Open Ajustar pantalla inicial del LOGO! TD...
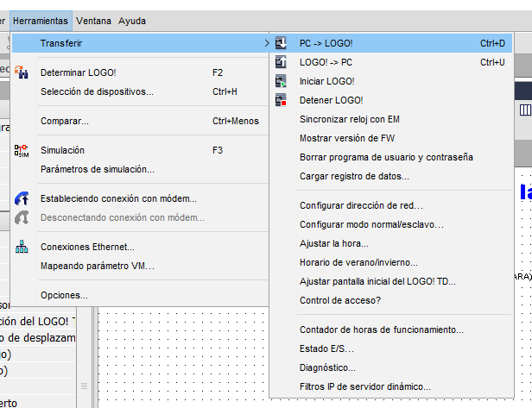This screenshot has width=532, height=408. (391, 281)
